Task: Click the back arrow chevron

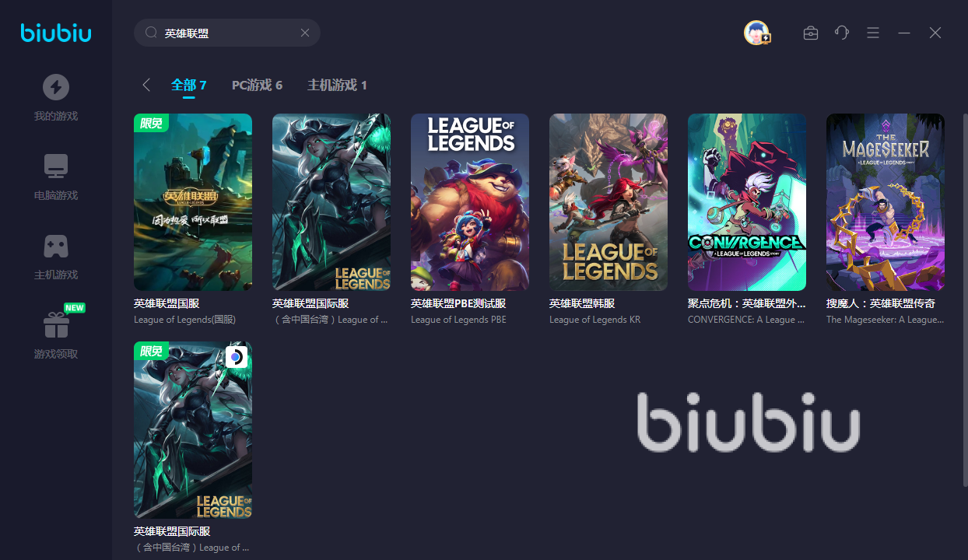Action: pos(146,85)
